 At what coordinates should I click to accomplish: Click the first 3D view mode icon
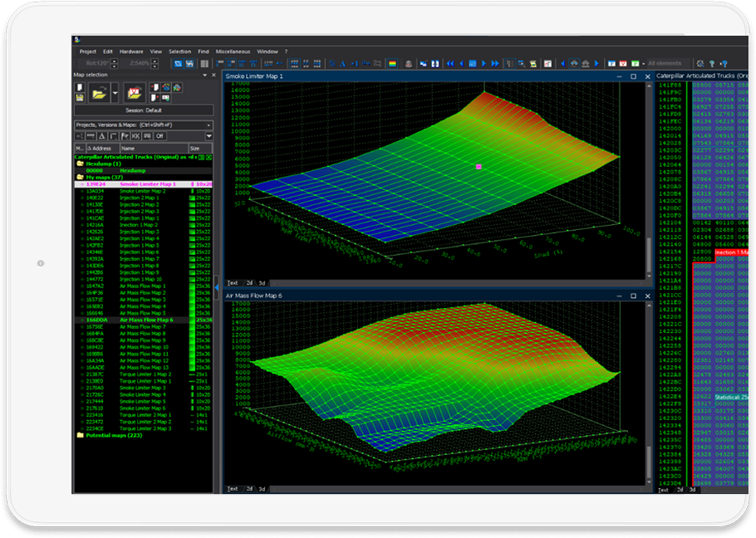click(178, 64)
